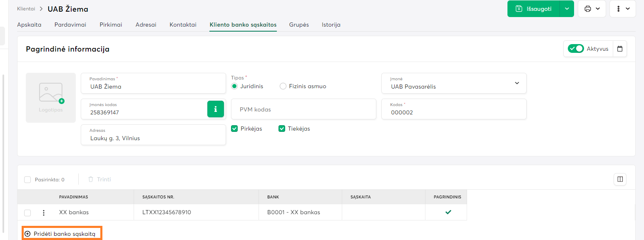Screen dimensions: 644x240
Task: Select the Fizinis asmuo radio option
Action: coord(283,86)
